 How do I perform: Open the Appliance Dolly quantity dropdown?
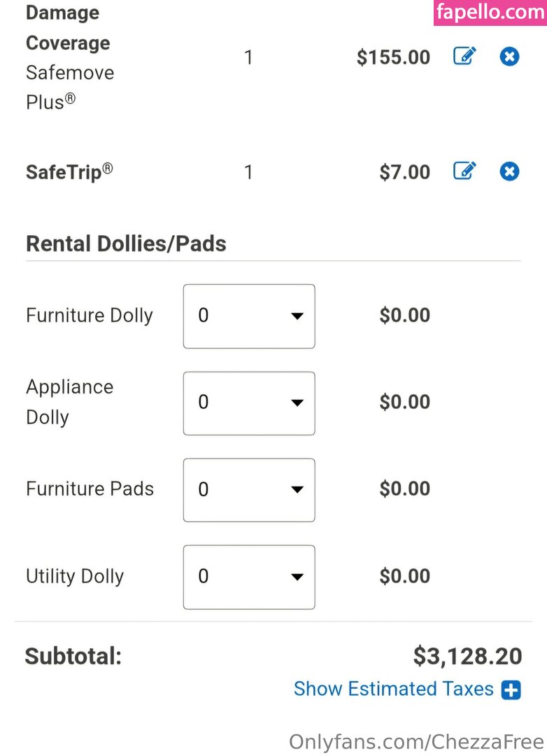coord(249,403)
